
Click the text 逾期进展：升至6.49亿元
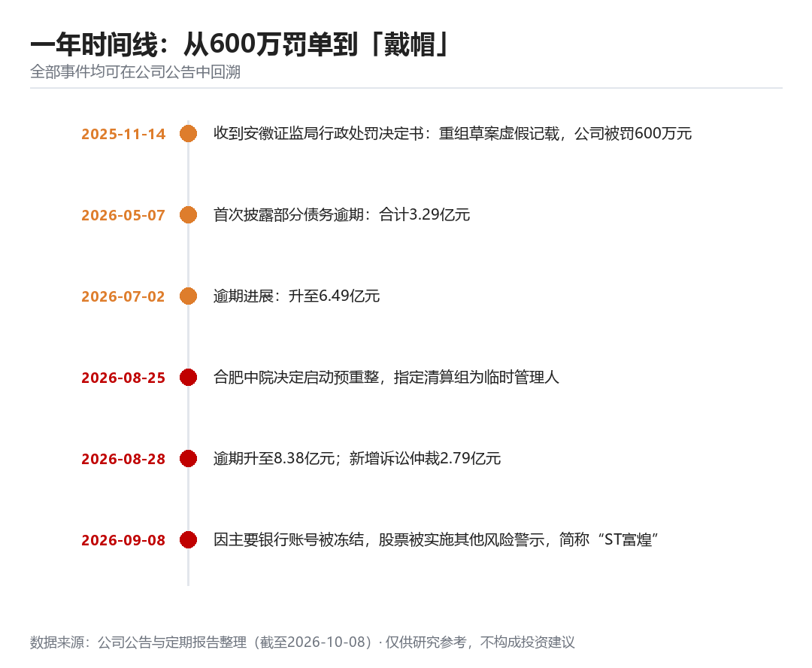297,296
